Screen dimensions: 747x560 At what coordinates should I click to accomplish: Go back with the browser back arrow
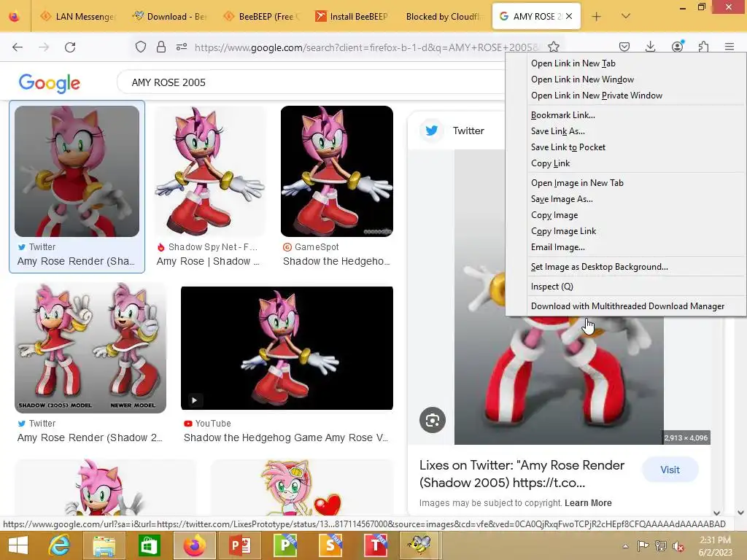pyautogui.click(x=18, y=47)
